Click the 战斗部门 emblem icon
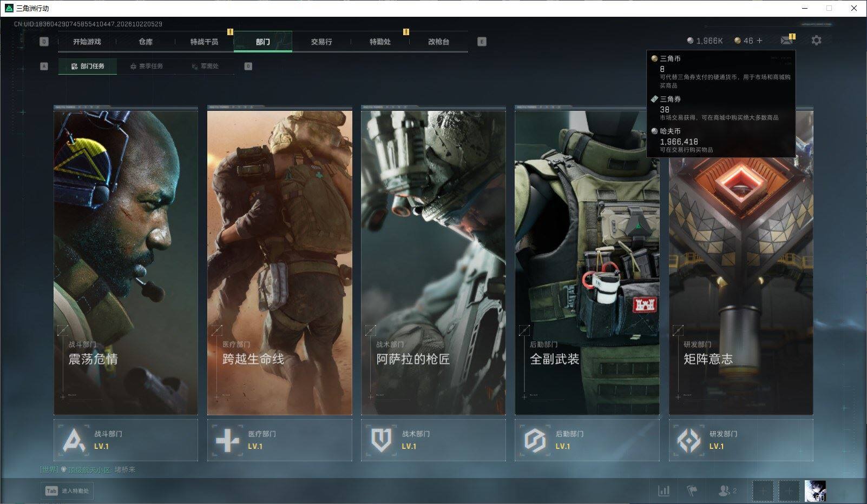The height and width of the screenshot is (504, 867). pos(74,440)
